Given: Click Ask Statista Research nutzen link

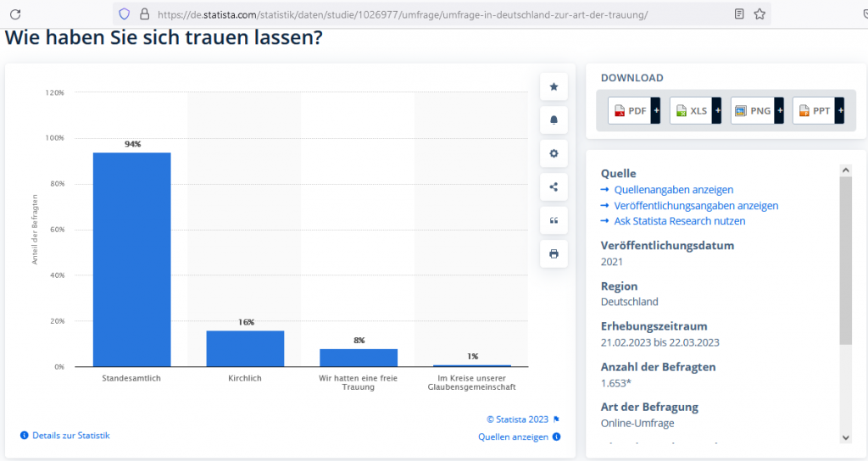Looking at the screenshot, I should (x=679, y=220).
